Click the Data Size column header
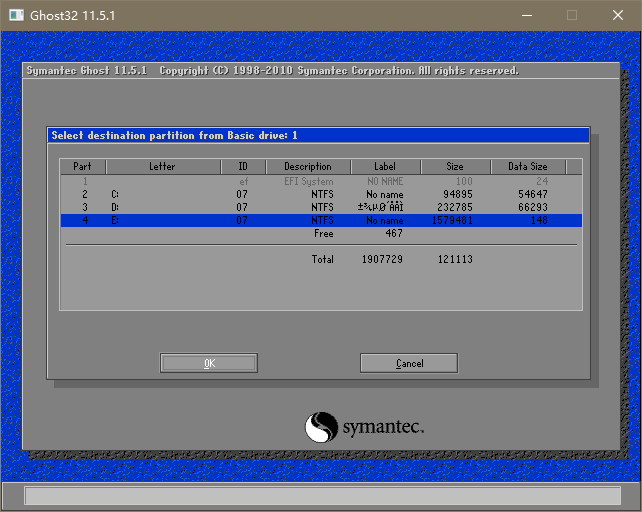The image size is (642, 512). click(528, 166)
